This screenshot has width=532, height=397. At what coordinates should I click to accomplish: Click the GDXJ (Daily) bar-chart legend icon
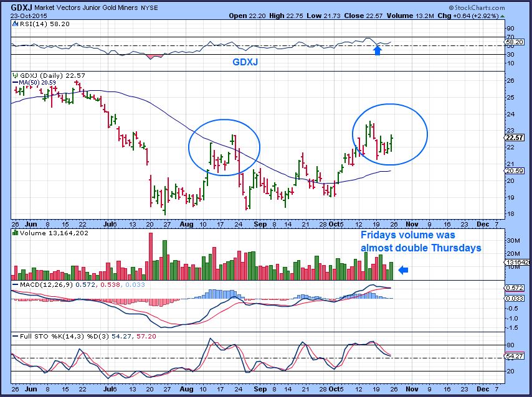(16, 75)
